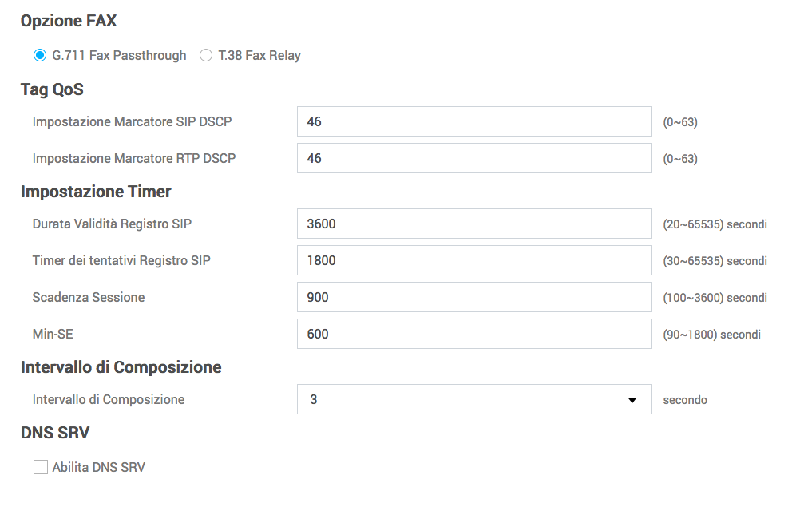Viewport: 812px width, 511px height.
Task: Click the Scadenza Sessione input showing 900
Action: click(x=473, y=297)
